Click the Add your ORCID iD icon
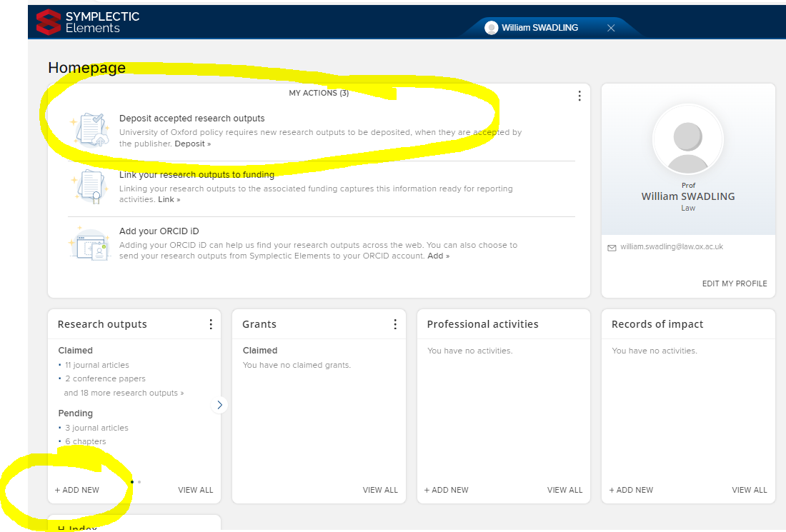 (x=91, y=243)
